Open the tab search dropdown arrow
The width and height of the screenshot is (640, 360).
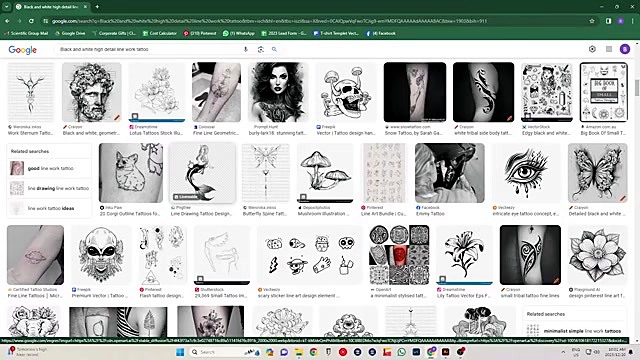[x=7, y=7]
